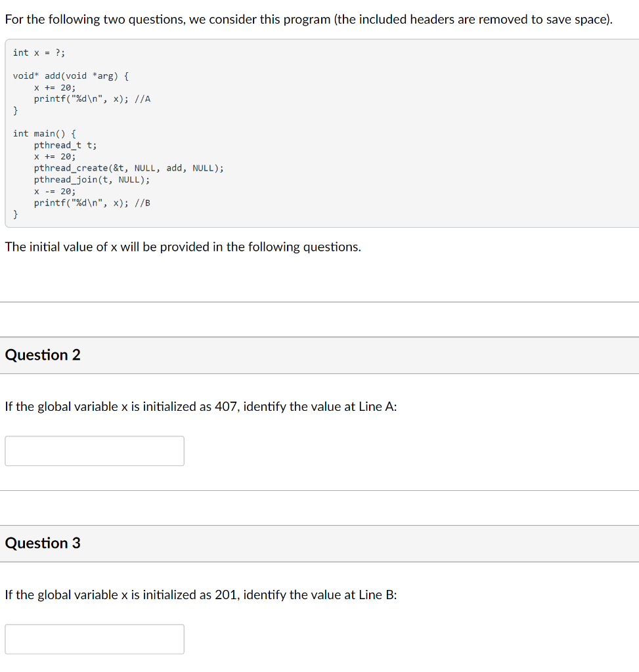
Task: Click the 'pthread_t t;' declaration line
Action: [65, 145]
